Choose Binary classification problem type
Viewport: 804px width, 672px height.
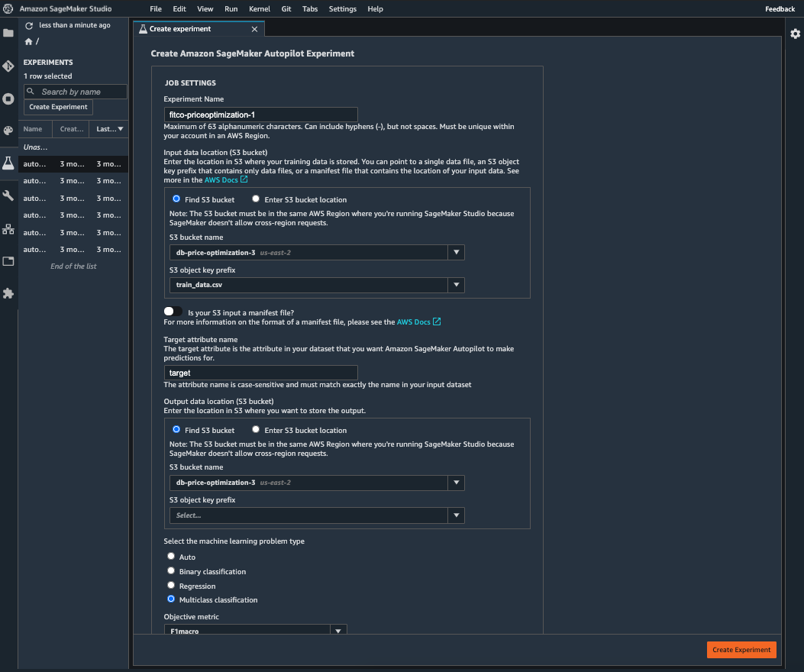[171, 570]
